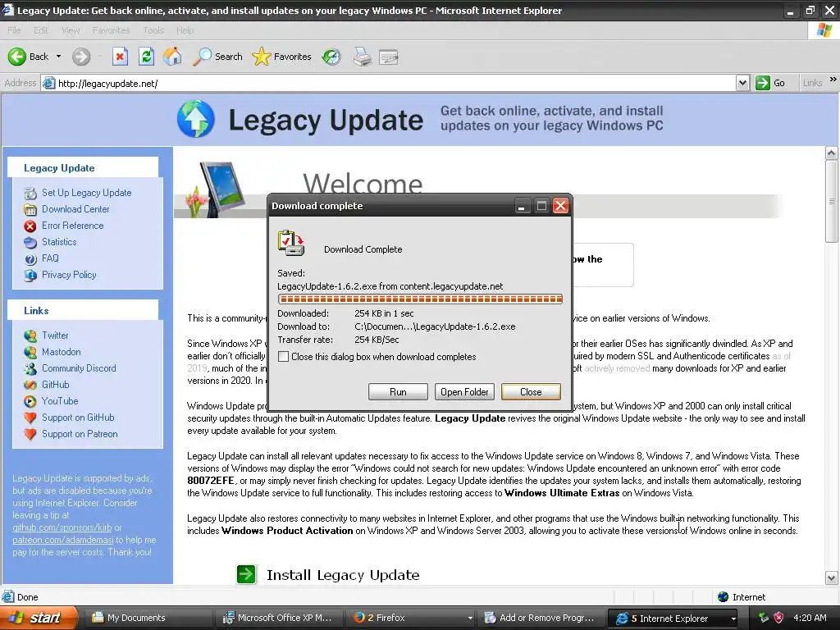This screenshot has width=840, height=630.
Task: Click the page scrollbar down arrow
Action: (x=832, y=578)
